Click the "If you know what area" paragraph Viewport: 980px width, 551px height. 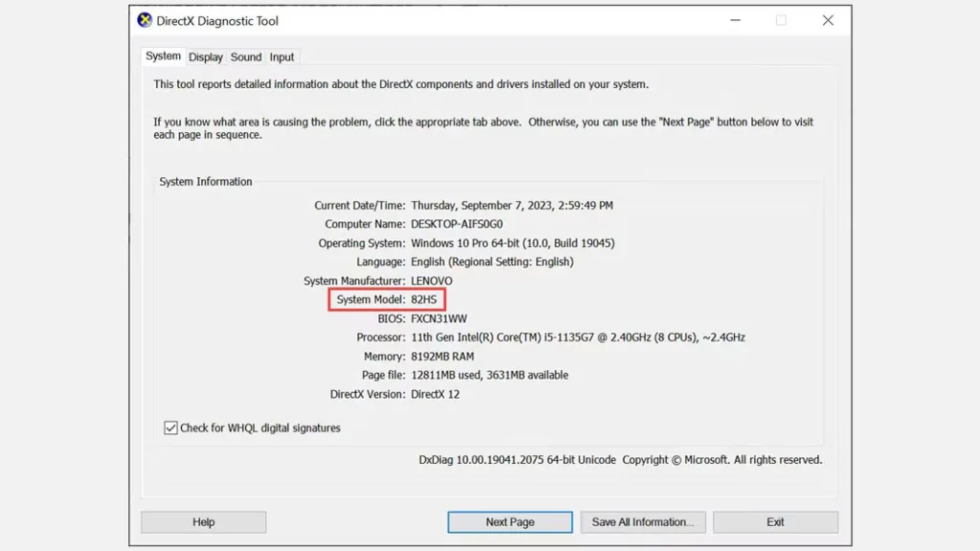483,128
